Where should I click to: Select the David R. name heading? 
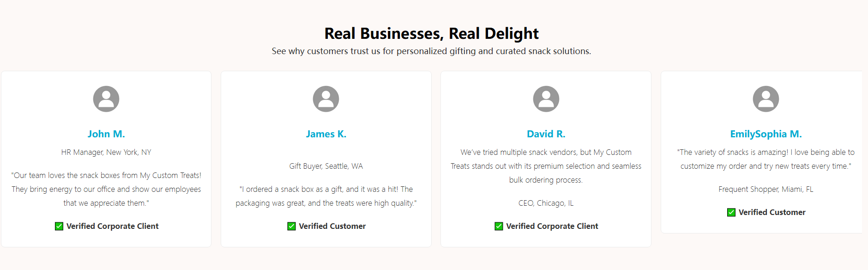pos(546,134)
